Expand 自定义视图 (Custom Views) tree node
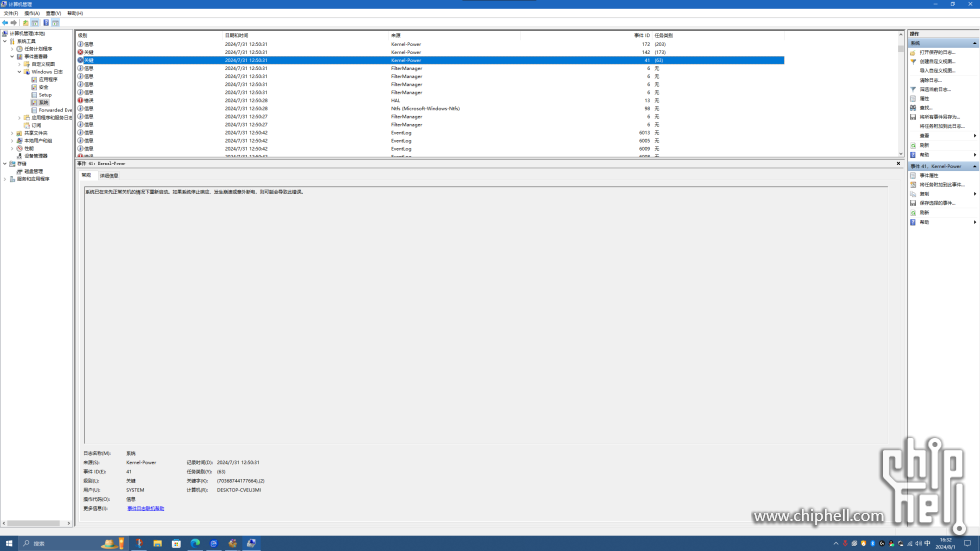Viewport: 980px width, 551px height. (x=19, y=64)
